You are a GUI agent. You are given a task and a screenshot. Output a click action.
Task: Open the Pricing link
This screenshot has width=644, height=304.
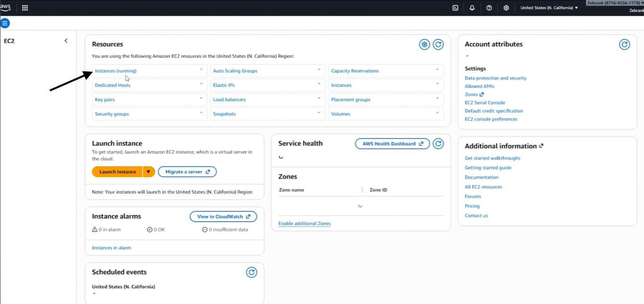point(472,206)
